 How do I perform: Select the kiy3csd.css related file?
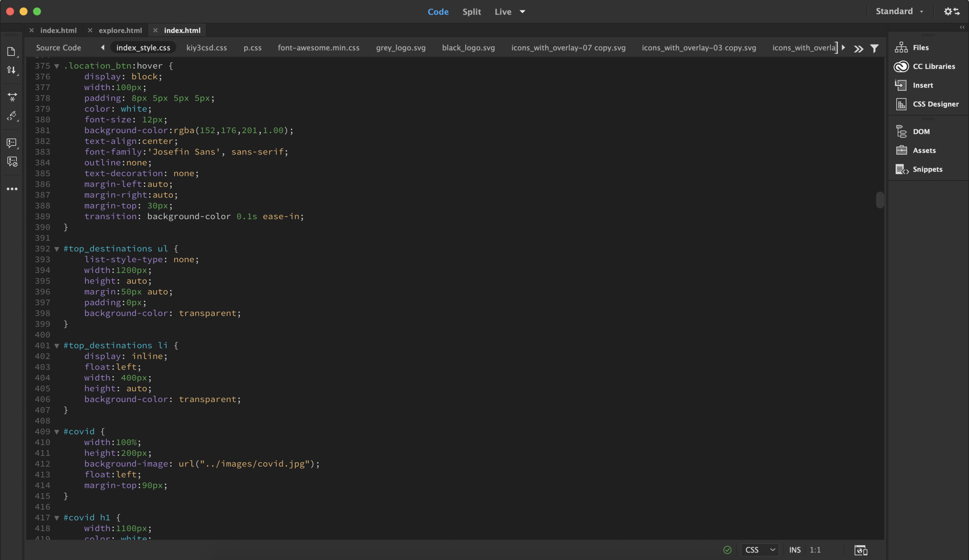point(207,48)
